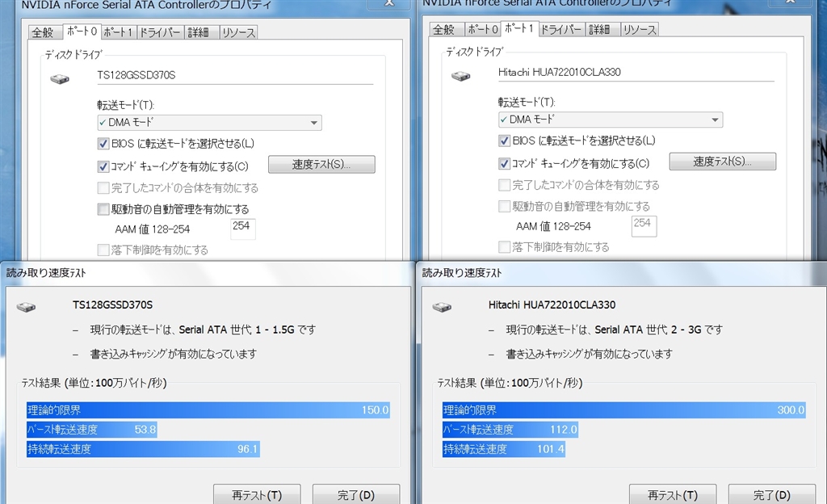Viewport: 827px width, 504px height.
Task: Click 速度テスト(S) button for Hitachi drive
Action: pyautogui.click(x=723, y=162)
